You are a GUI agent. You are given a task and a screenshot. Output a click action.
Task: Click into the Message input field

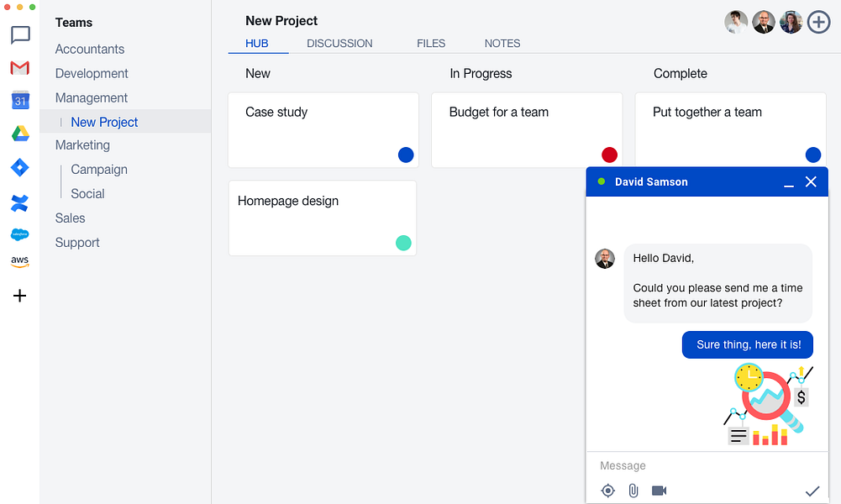(x=707, y=466)
